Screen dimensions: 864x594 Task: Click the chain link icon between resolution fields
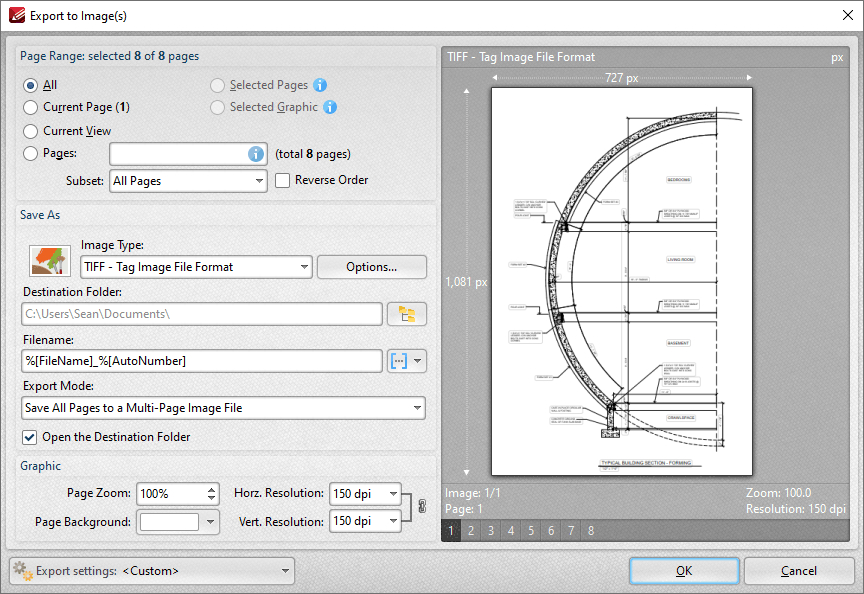tap(421, 507)
